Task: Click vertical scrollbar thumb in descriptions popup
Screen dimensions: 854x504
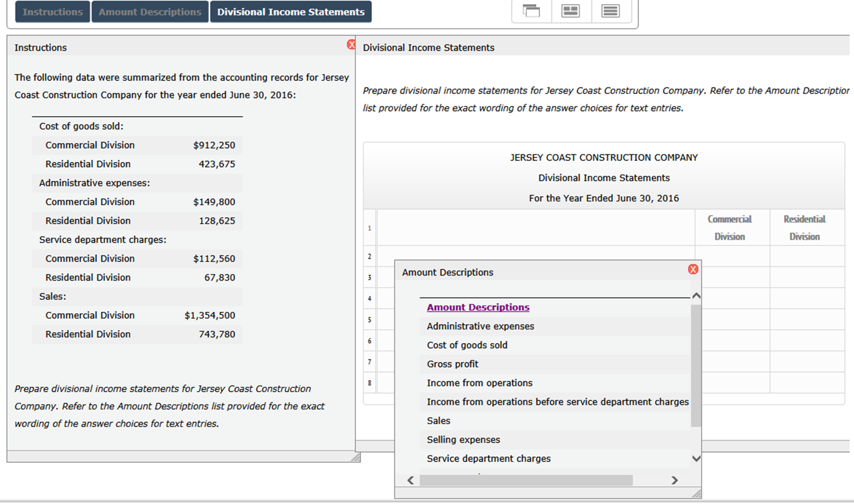Action: click(695, 365)
